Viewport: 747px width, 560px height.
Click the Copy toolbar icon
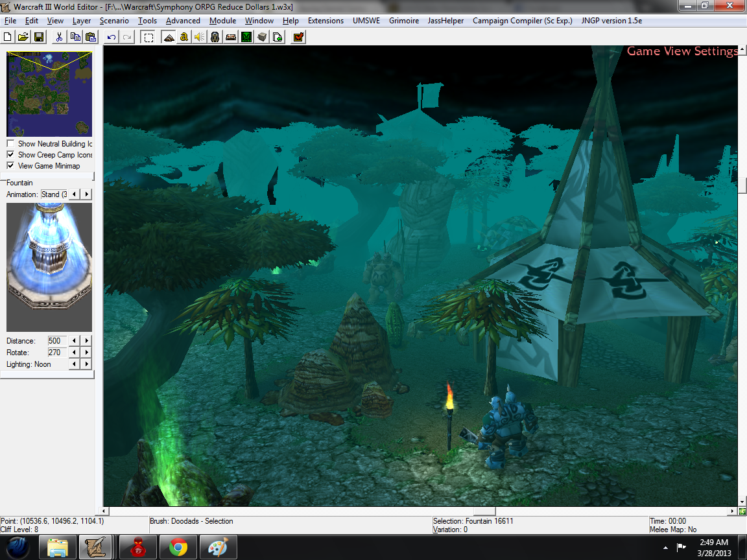click(x=75, y=37)
